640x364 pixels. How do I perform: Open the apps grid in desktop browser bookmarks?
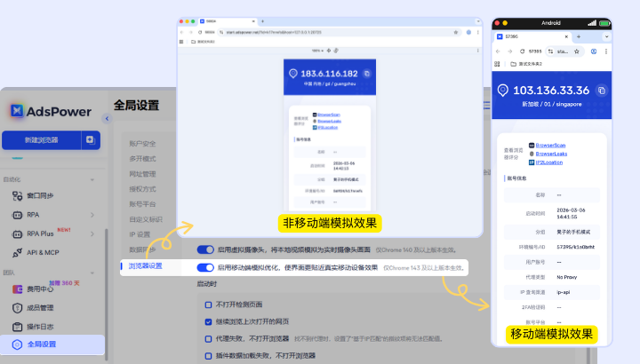pyautogui.click(x=181, y=42)
